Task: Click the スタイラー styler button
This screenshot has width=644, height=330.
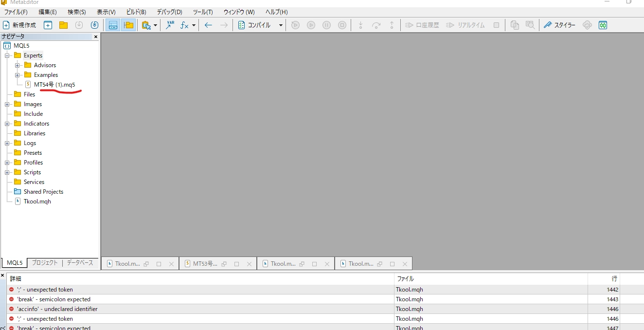Action: (559, 25)
